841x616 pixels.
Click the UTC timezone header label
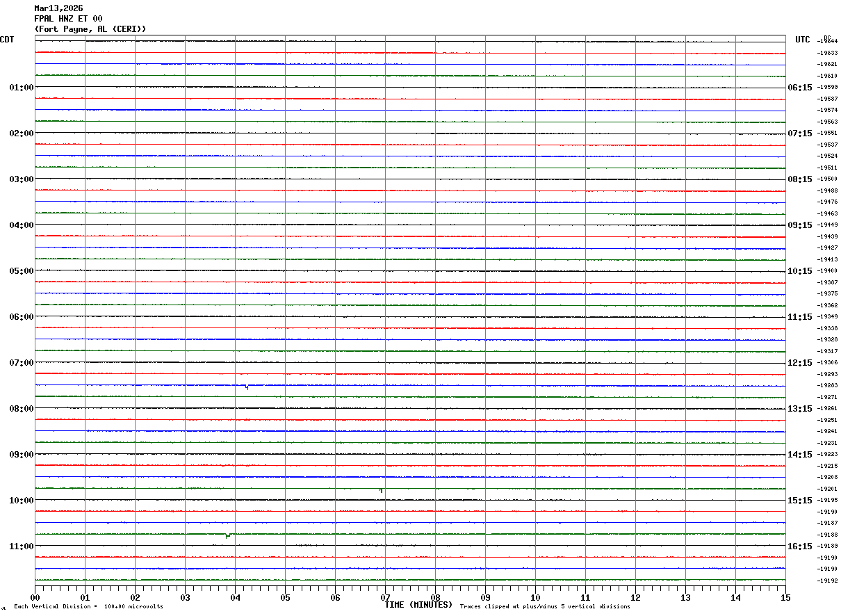pyautogui.click(x=803, y=40)
